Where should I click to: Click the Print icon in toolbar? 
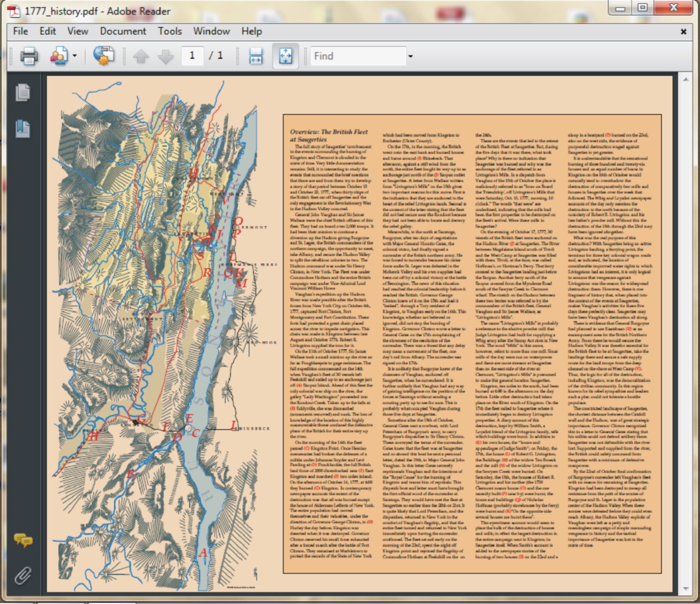click(29, 56)
